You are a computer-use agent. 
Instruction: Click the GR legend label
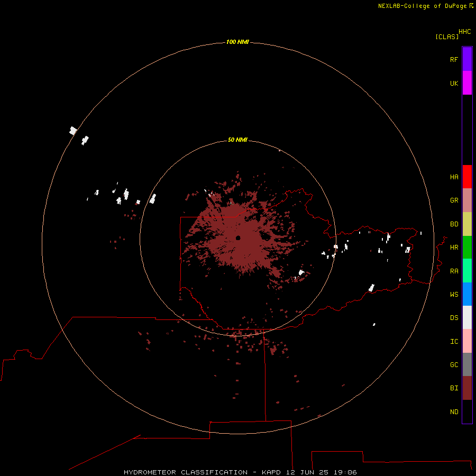pyautogui.click(x=454, y=200)
